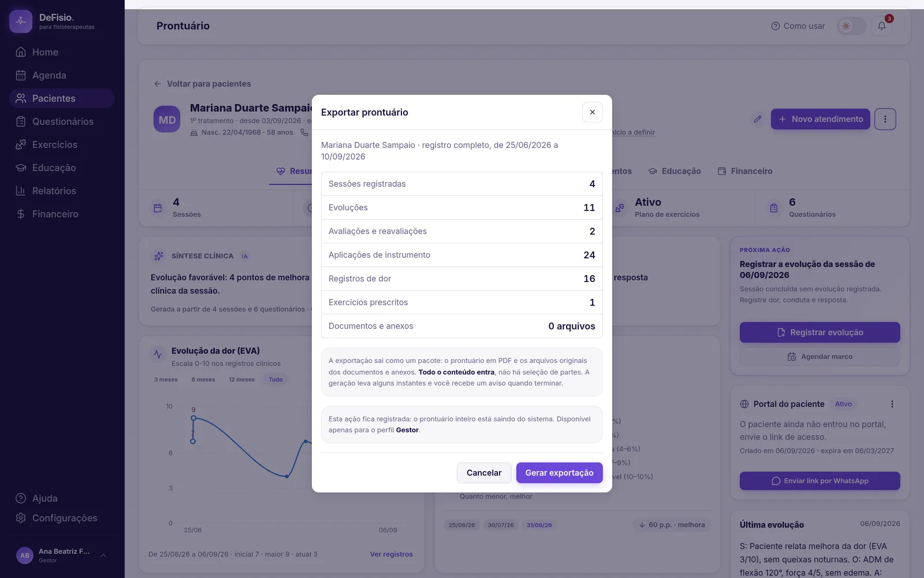Click the Sessões calendar stat icon

coord(158,208)
